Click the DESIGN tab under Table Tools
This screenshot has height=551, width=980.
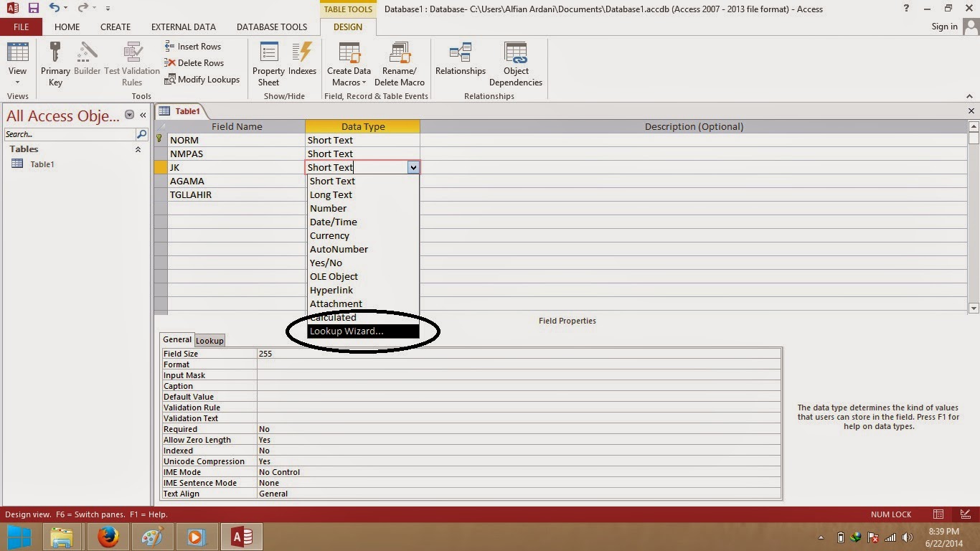(348, 27)
